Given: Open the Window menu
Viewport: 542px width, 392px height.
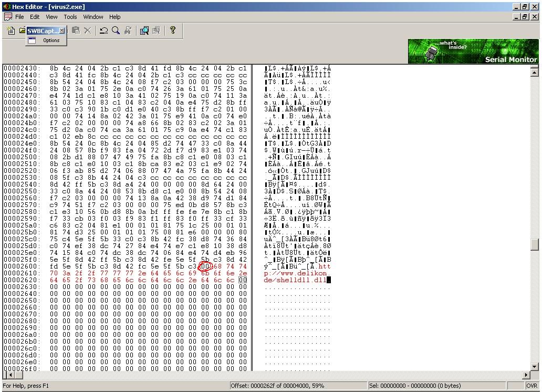Looking at the screenshot, I should tap(93, 17).
